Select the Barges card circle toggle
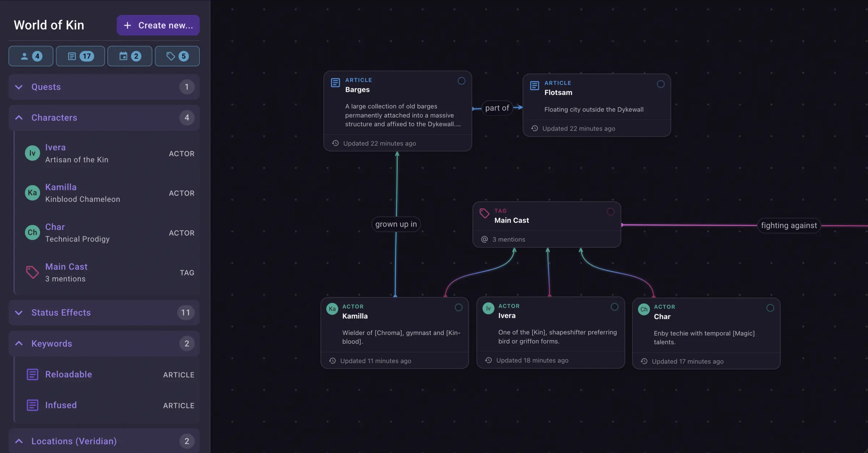This screenshot has width=868, height=453. coord(461,81)
